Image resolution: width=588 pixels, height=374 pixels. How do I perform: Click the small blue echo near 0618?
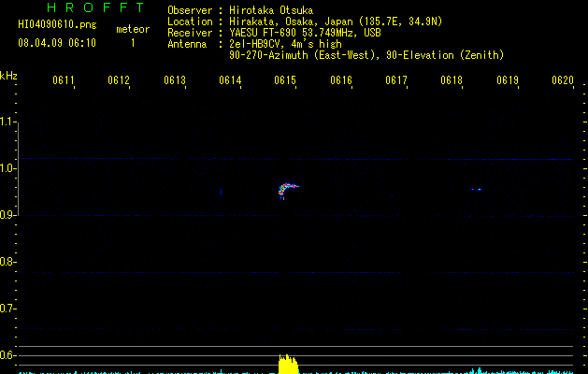(x=477, y=190)
